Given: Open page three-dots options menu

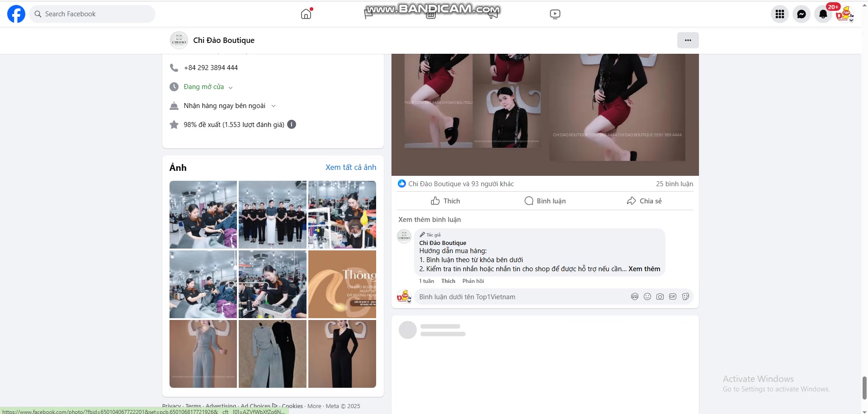Looking at the screenshot, I should (688, 40).
